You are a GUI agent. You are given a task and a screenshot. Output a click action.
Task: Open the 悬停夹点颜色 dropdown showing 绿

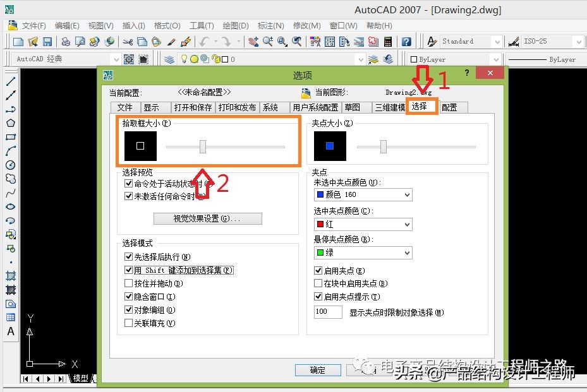(x=363, y=252)
